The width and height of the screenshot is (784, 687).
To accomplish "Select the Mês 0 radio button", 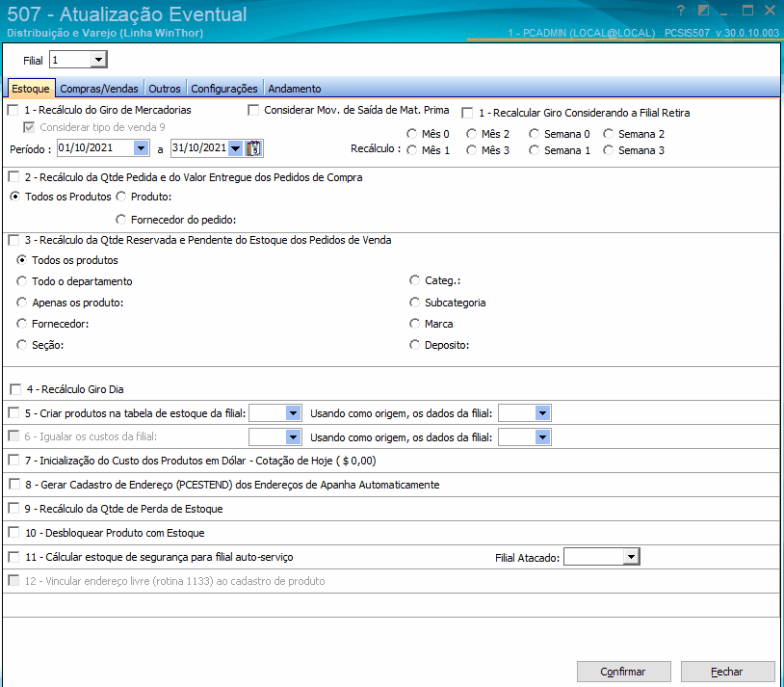I will [411, 134].
